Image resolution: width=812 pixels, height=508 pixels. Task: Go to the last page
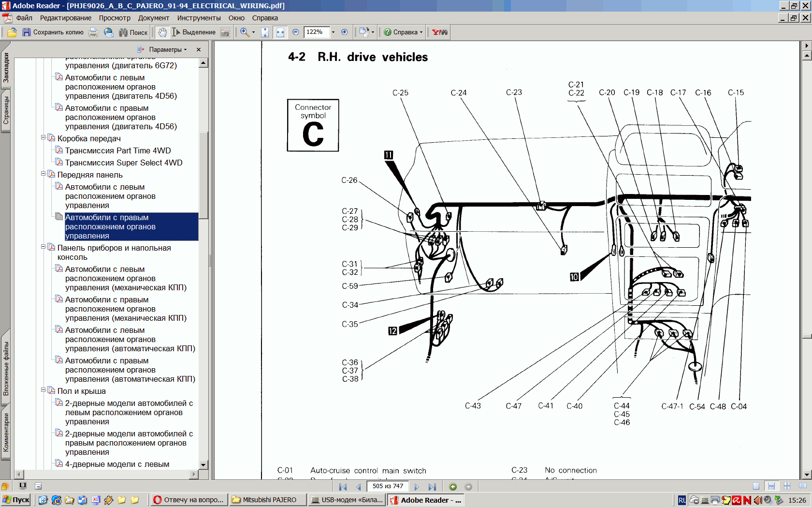432,487
